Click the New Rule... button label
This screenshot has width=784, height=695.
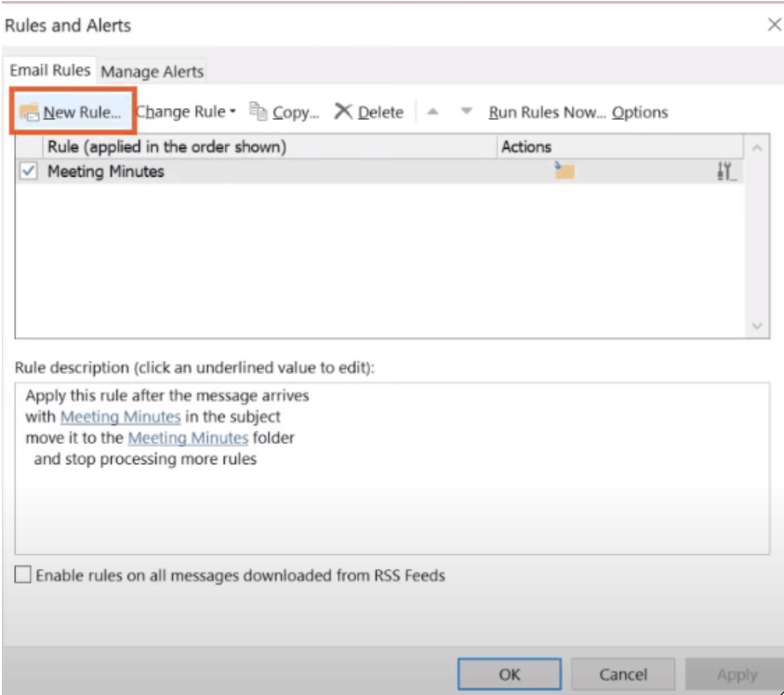pos(82,113)
